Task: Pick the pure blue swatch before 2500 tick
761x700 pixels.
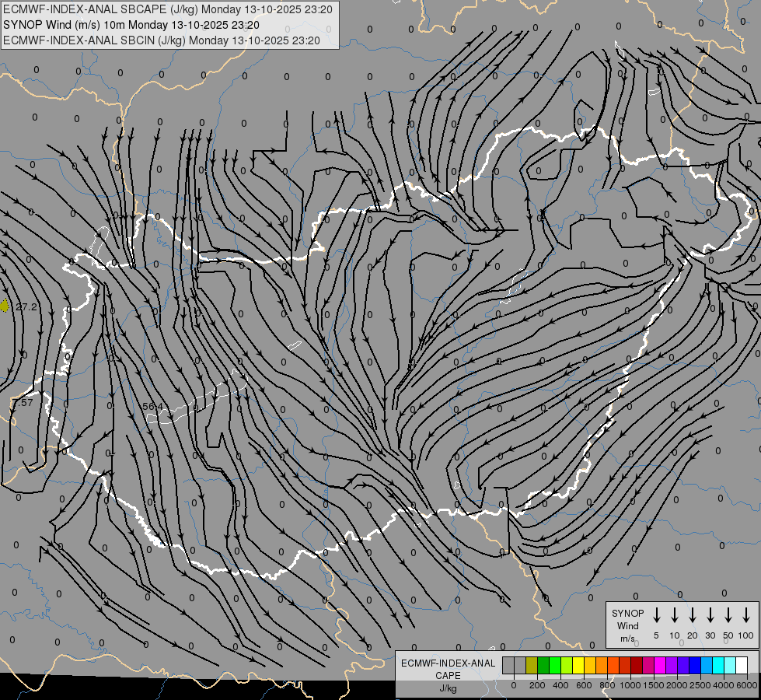Action: coord(696,665)
